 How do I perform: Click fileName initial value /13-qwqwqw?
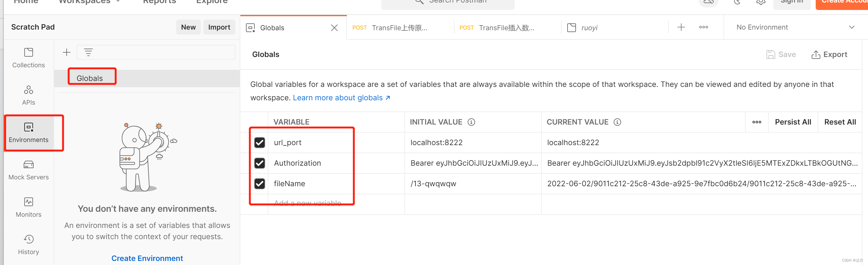pyautogui.click(x=473, y=184)
